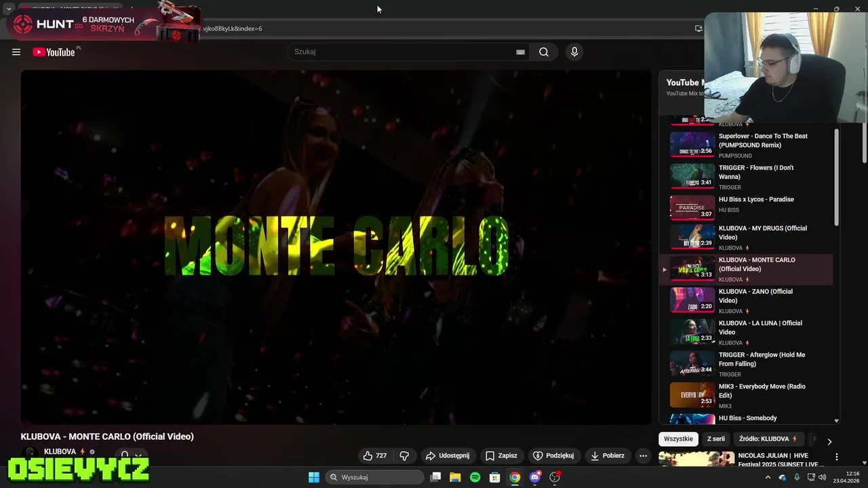
Task: Like the video with thumbs-up 727
Action: point(375,455)
